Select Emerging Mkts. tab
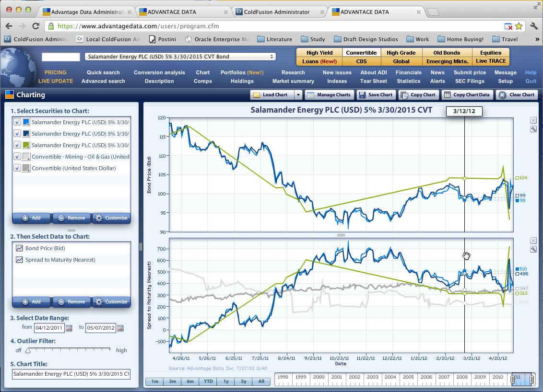The height and width of the screenshot is (392, 543). click(x=447, y=61)
